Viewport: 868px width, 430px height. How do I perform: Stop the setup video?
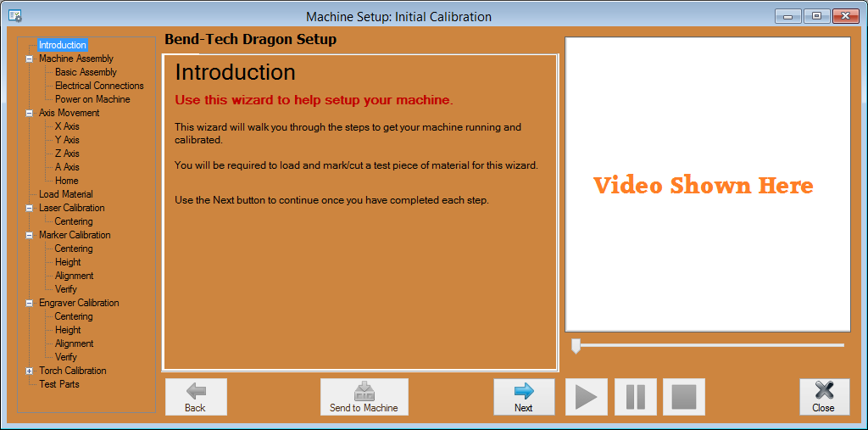click(x=684, y=397)
